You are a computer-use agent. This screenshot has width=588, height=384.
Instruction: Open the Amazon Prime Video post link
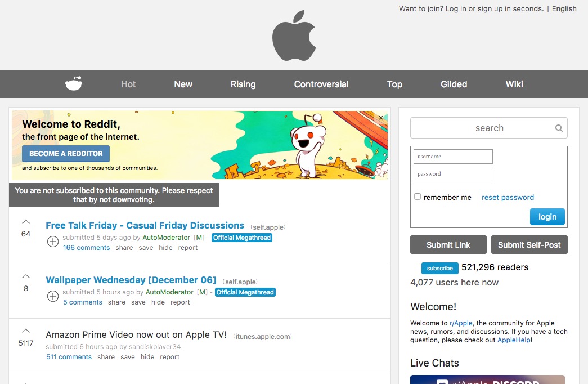point(136,334)
